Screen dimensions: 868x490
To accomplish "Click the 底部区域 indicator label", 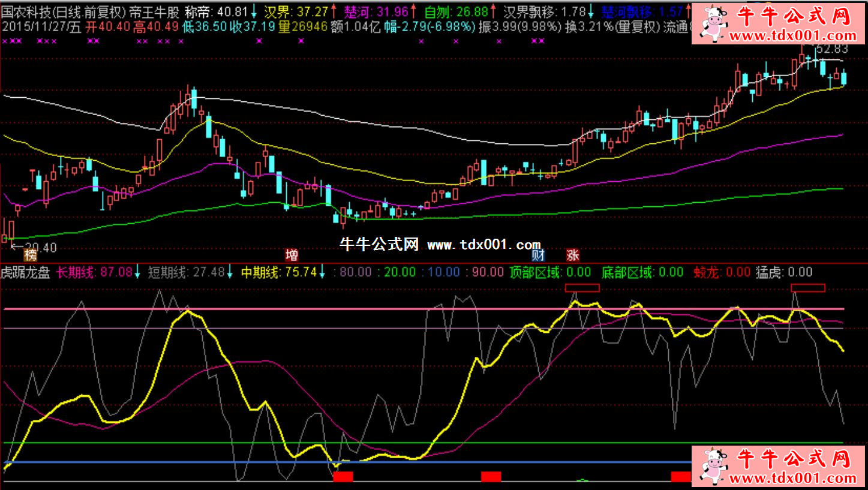I will 642,272.
